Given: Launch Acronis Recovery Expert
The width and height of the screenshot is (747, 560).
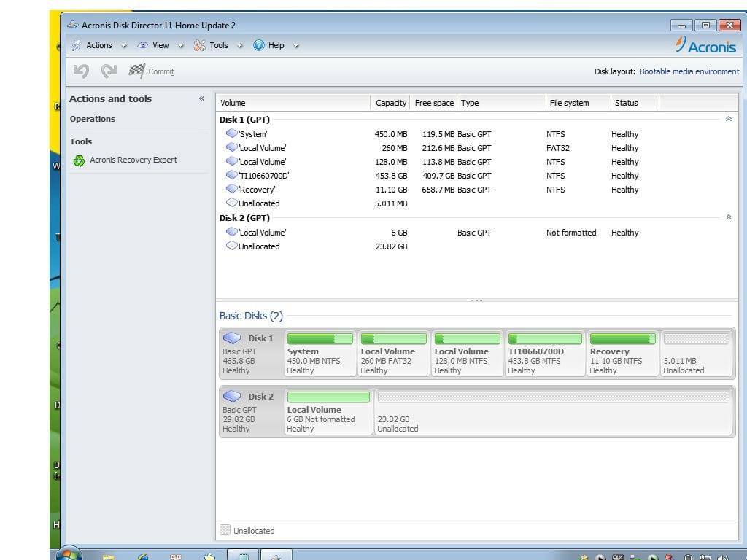Looking at the screenshot, I should [133, 160].
